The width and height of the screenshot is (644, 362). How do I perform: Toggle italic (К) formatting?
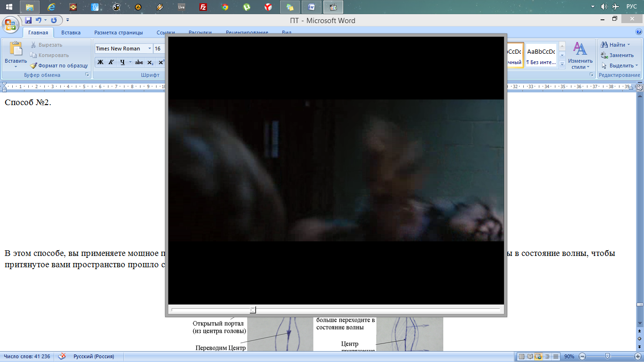click(x=111, y=62)
